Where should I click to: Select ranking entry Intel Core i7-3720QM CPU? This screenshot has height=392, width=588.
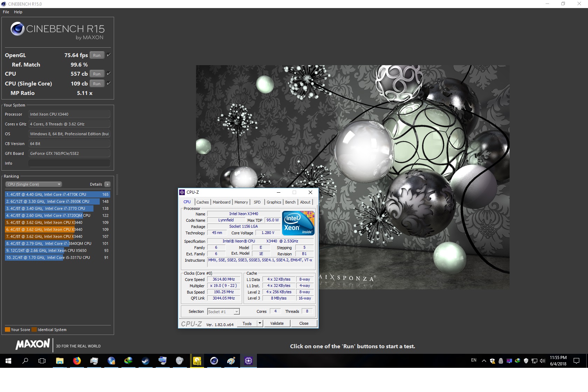[57, 215]
